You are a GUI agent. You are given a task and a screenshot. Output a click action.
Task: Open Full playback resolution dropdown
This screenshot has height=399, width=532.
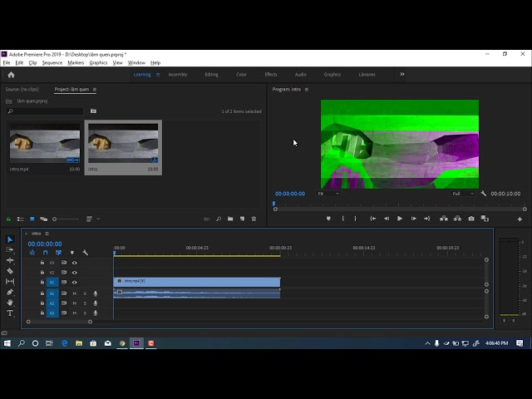point(463,194)
